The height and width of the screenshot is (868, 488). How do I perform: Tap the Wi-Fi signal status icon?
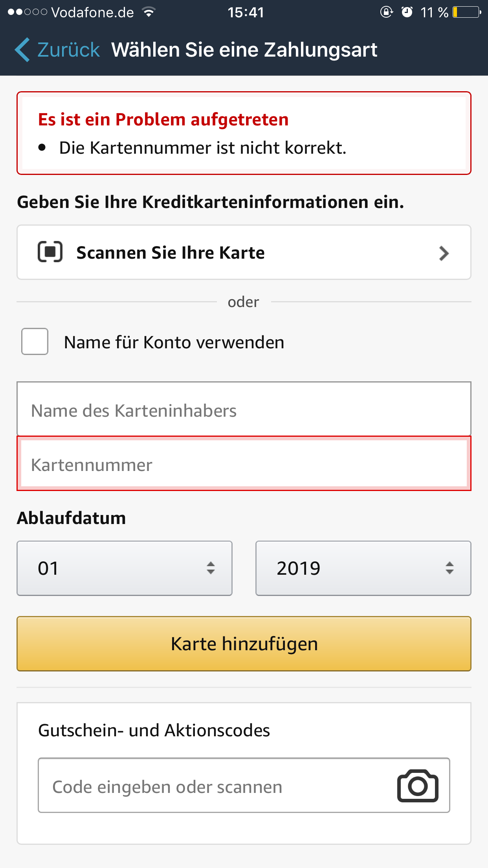[x=149, y=12]
